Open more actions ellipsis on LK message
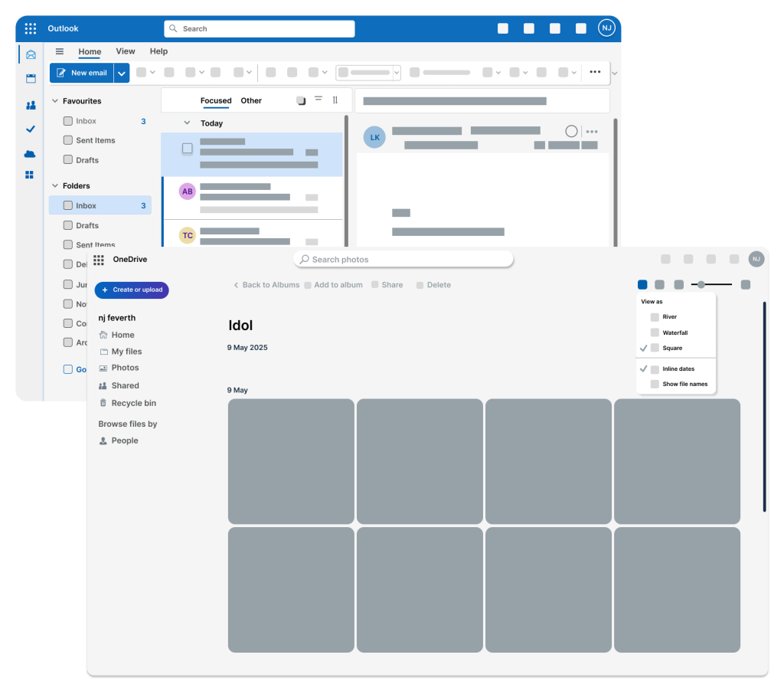This screenshot has width=784, height=691. pos(592,132)
